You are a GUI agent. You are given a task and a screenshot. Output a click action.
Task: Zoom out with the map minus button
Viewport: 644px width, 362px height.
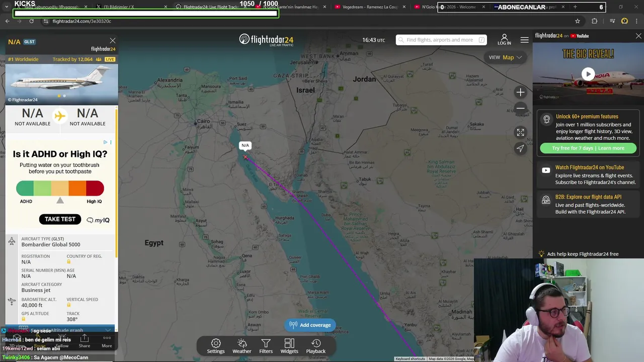point(520,108)
